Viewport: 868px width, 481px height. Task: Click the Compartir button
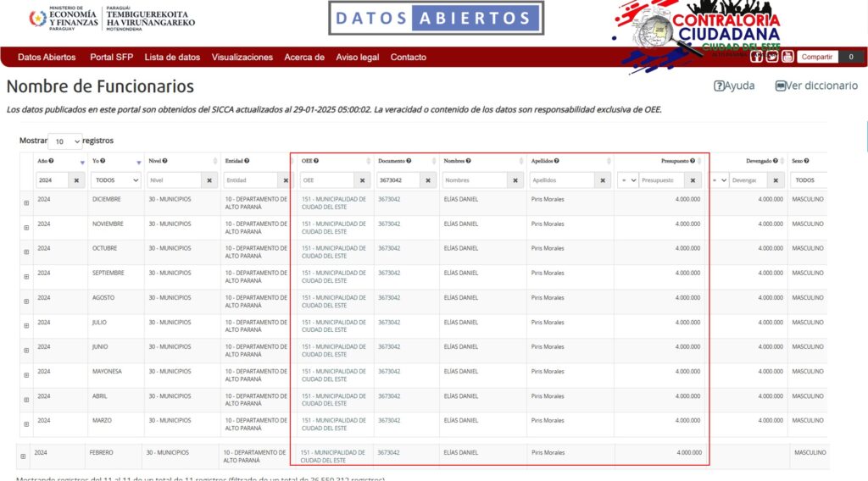[x=816, y=57]
